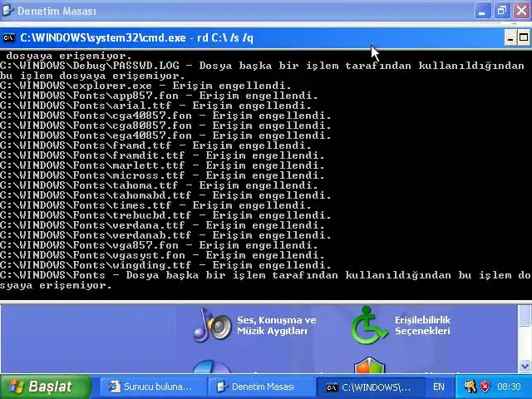
Task: Switch to Denetim Masası taskbar button
Action: pyautogui.click(x=262, y=387)
